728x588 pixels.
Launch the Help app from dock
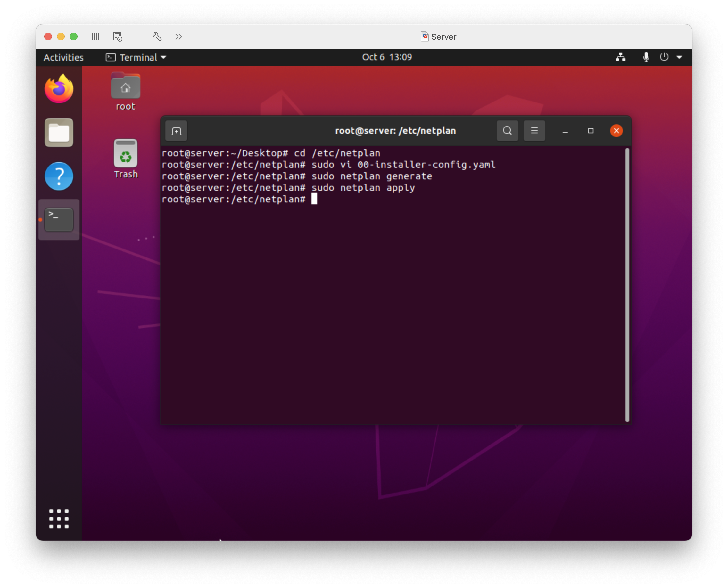pos(59,176)
